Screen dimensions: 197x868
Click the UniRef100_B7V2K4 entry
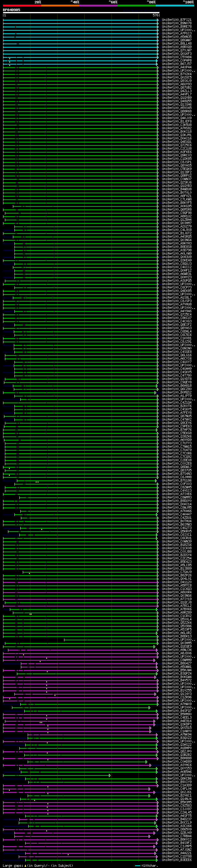[x=177, y=74]
